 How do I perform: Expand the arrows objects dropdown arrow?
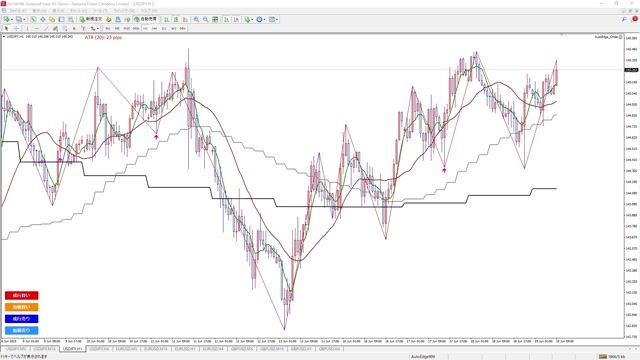click(98, 28)
